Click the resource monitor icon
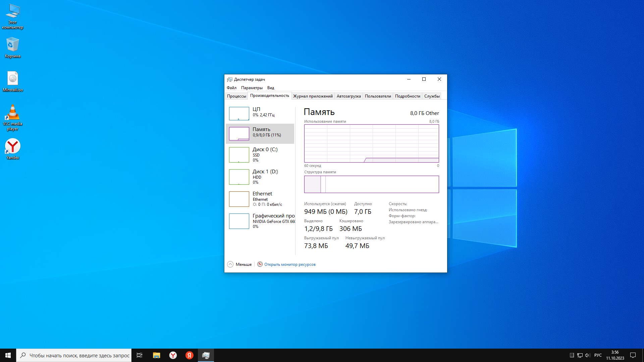644x362 pixels. pyautogui.click(x=260, y=264)
